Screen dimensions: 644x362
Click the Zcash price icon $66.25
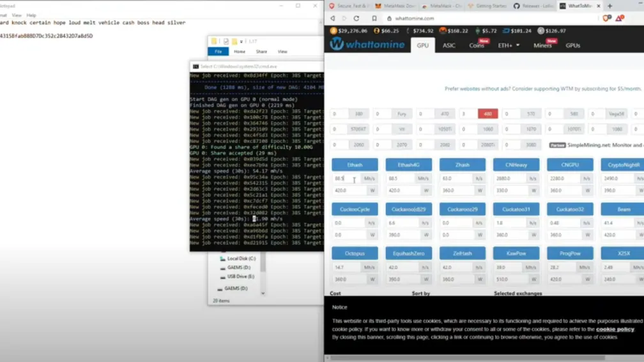tap(377, 31)
